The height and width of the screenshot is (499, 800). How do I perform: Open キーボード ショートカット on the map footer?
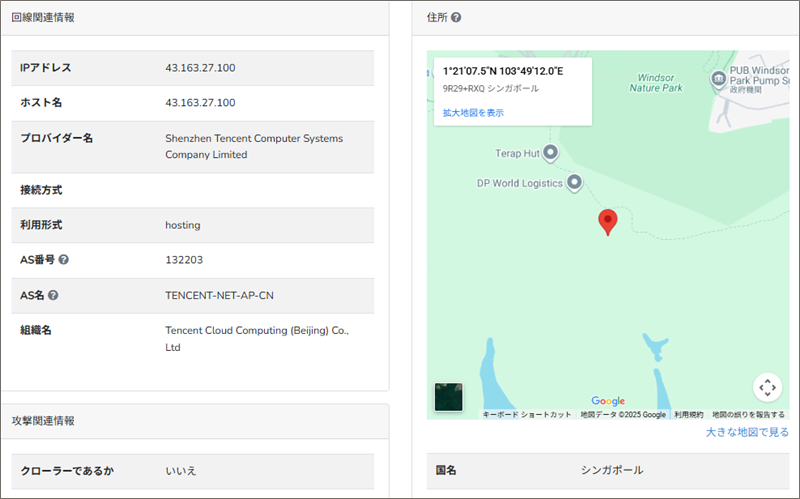(527, 414)
